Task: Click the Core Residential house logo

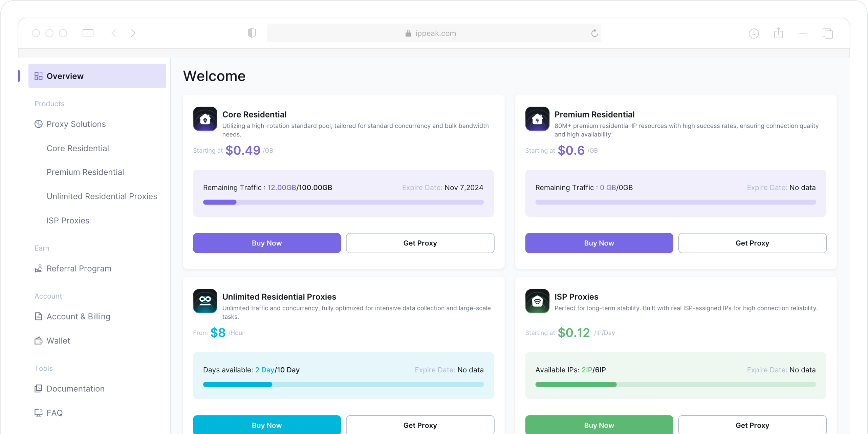Action: tap(205, 119)
